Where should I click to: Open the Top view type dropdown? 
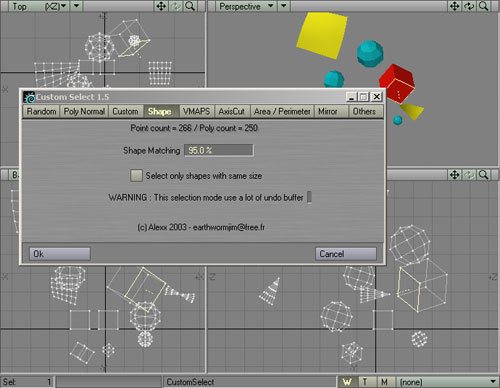tap(38, 6)
